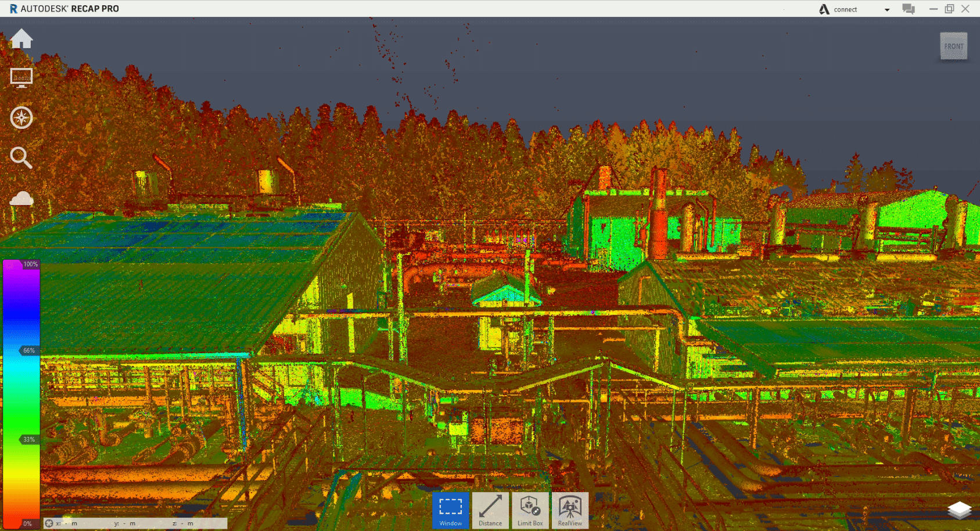Select the magnifier search icon
The image size is (980, 531).
21,157
